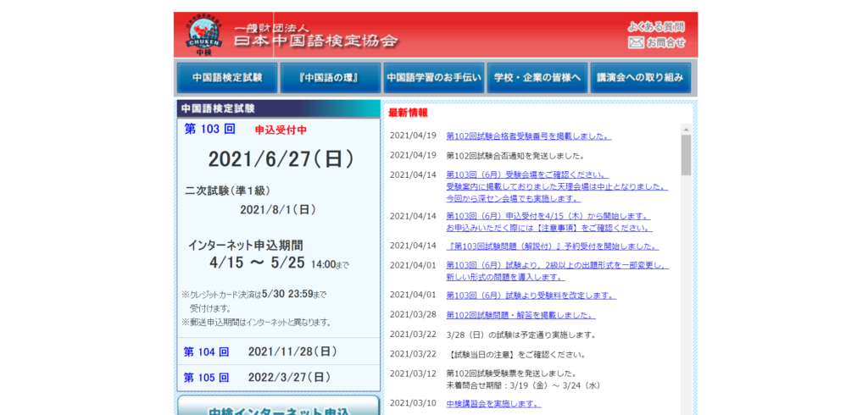Click the 第 103 回 heading
This screenshot has width=868, height=415.
210,130
